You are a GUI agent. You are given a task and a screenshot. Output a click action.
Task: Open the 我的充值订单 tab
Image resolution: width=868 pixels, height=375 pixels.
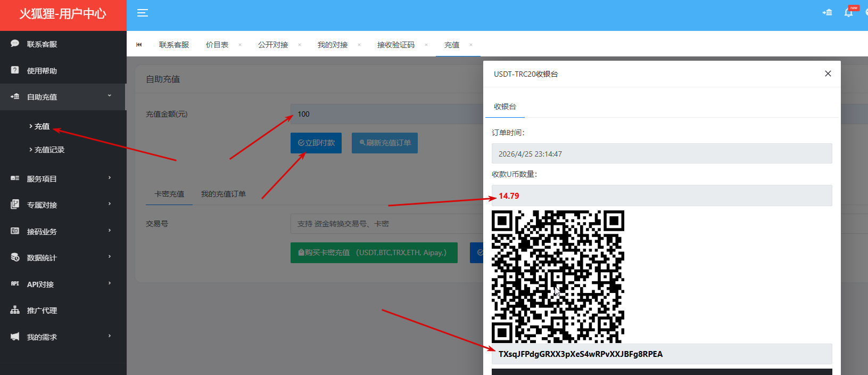pos(223,194)
